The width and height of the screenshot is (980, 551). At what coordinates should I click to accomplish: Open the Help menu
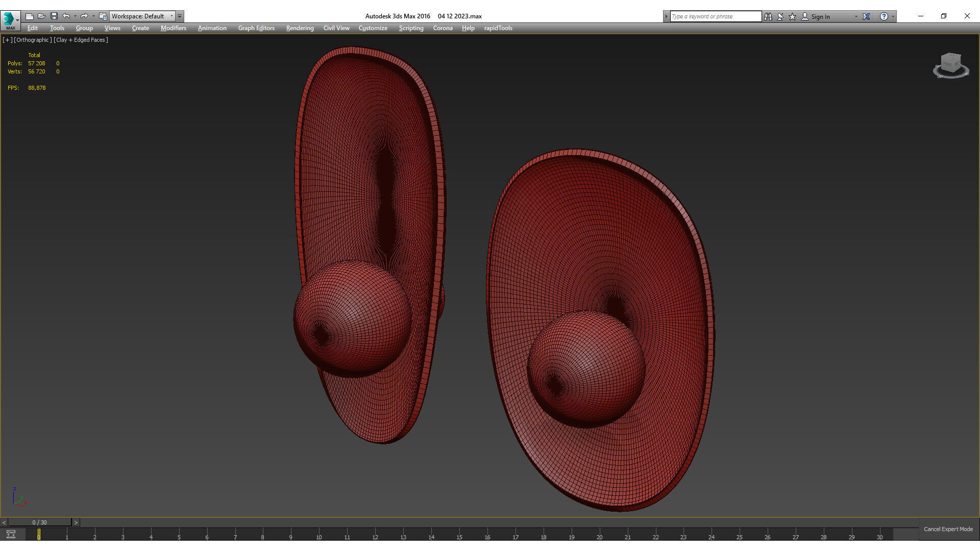coord(468,28)
